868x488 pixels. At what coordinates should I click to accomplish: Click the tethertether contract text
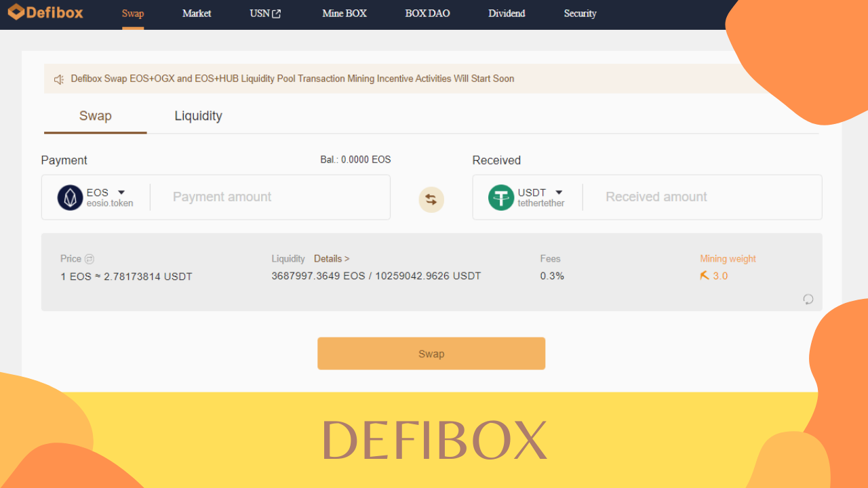[541, 203]
